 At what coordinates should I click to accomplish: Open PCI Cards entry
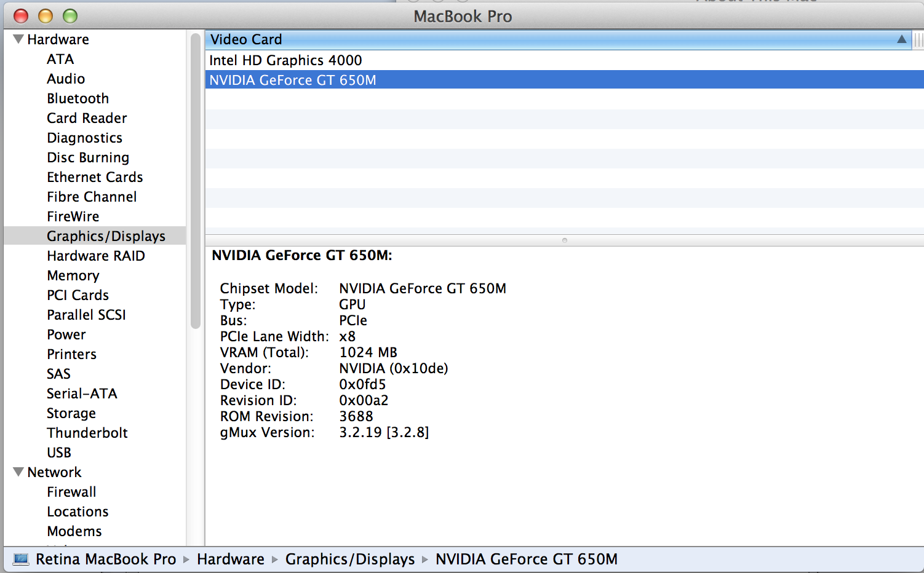[x=78, y=295]
